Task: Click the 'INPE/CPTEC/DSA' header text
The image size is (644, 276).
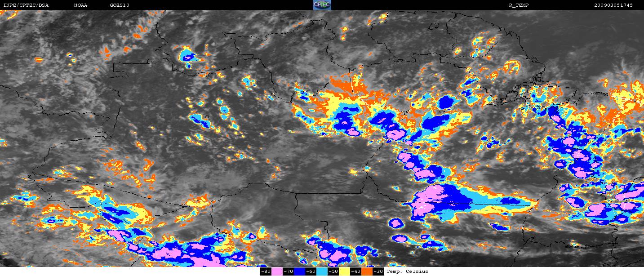Action: pyautogui.click(x=26, y=5)
